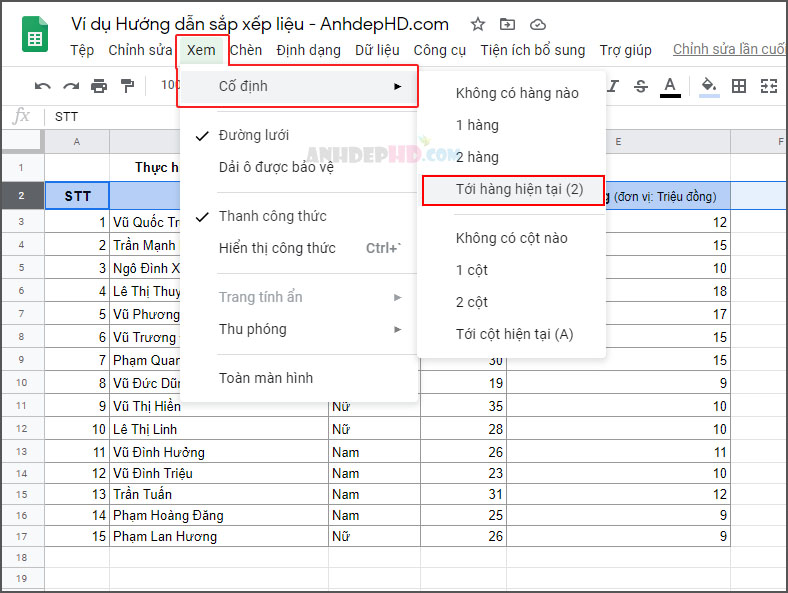Choose Hiển thị công thức
788x593 pixels.
[299, 248]
